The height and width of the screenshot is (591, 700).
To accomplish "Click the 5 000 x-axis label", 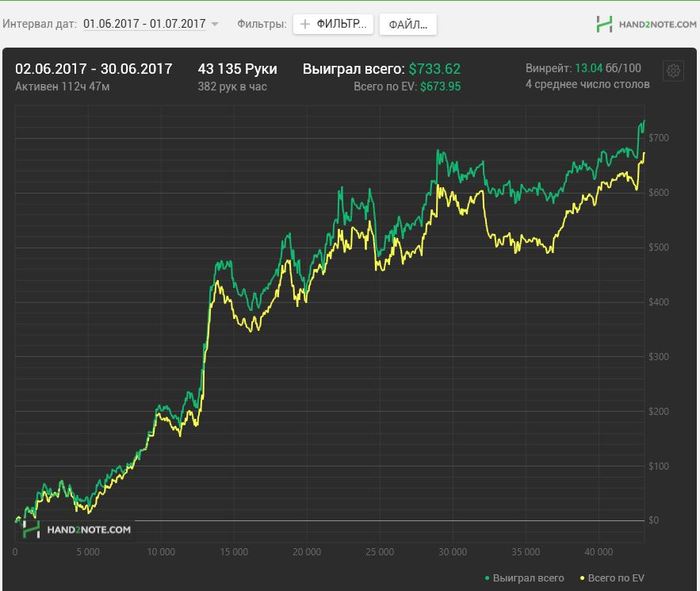I will pos(88,552).
